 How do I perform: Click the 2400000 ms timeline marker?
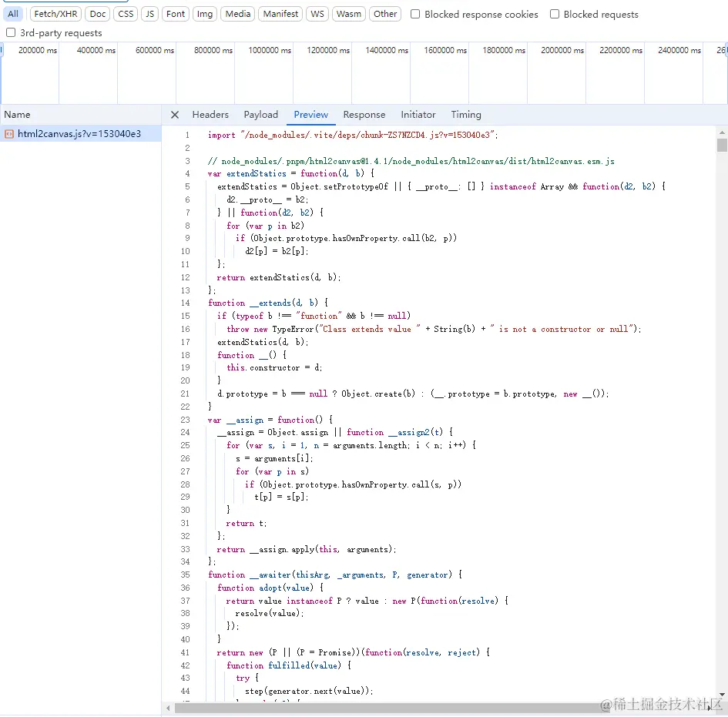(x=679, y=50)
